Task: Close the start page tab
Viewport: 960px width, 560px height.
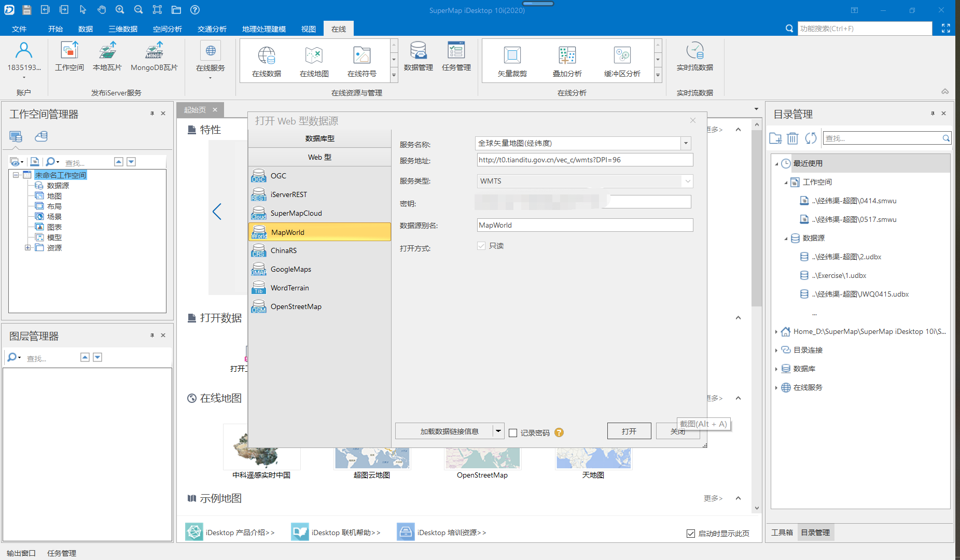Action: tap(215, 110)
